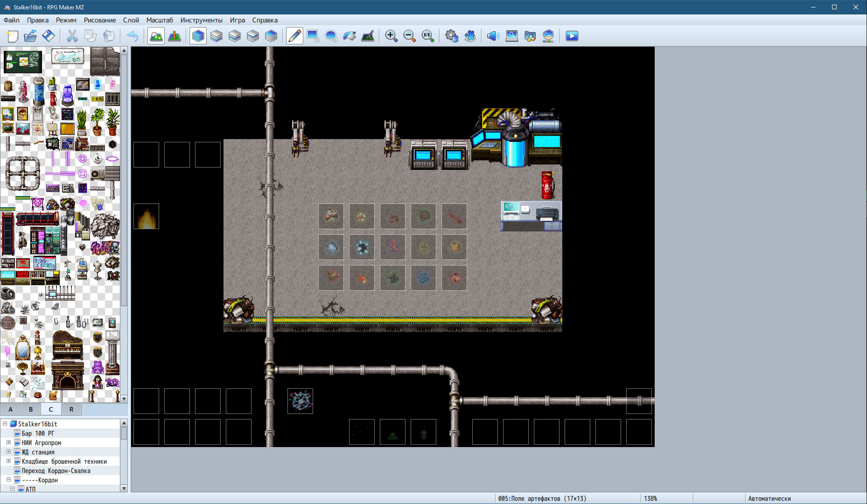The height and width of the screenshot is (504, 867).
Task: Switch to tileset tab A
Action: (10, 409)
